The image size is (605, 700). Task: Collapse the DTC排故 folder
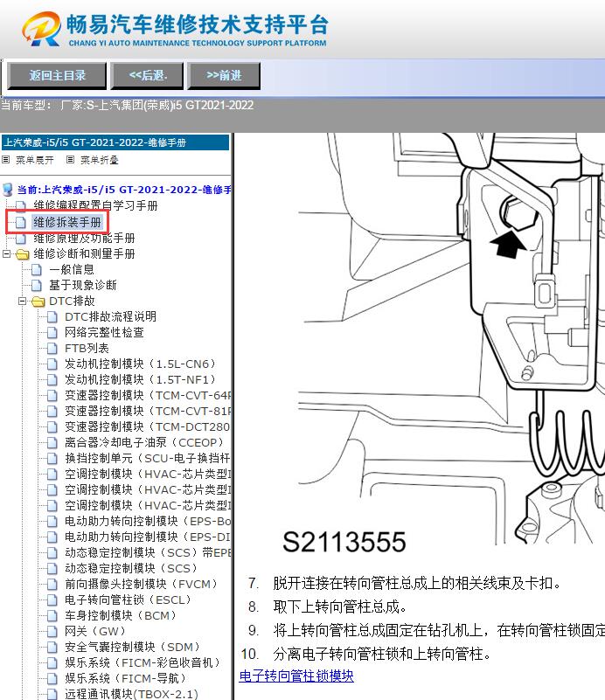pos(22,301)
